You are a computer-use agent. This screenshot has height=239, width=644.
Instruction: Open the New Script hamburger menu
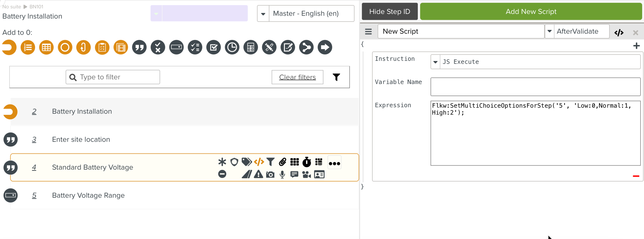point(368,32)
